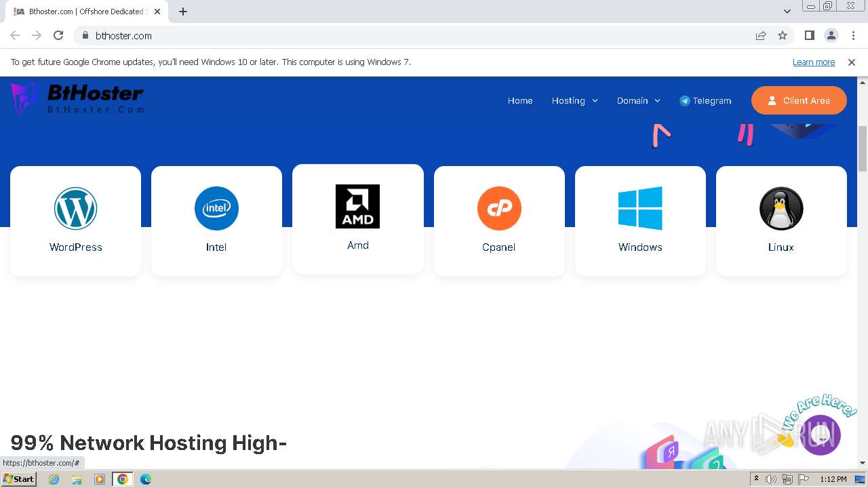Click the browser forward arrow
868x488 pixels.
(x=37, y=35)
